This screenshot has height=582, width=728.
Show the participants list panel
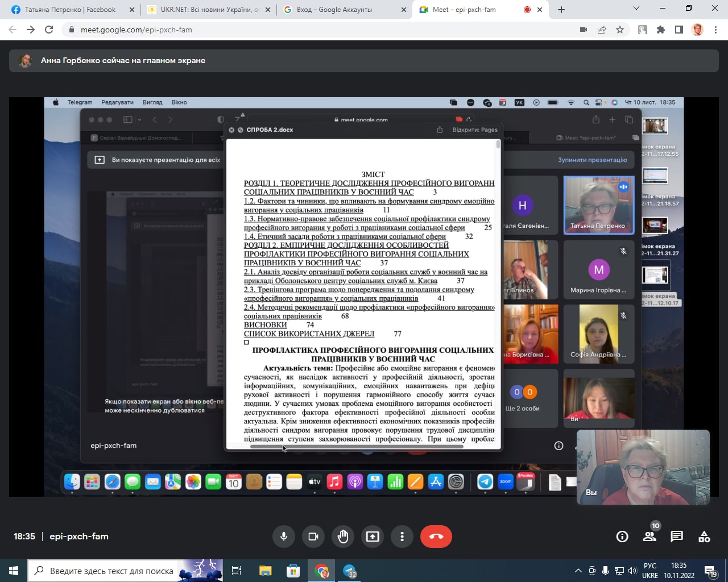(649, 537)
